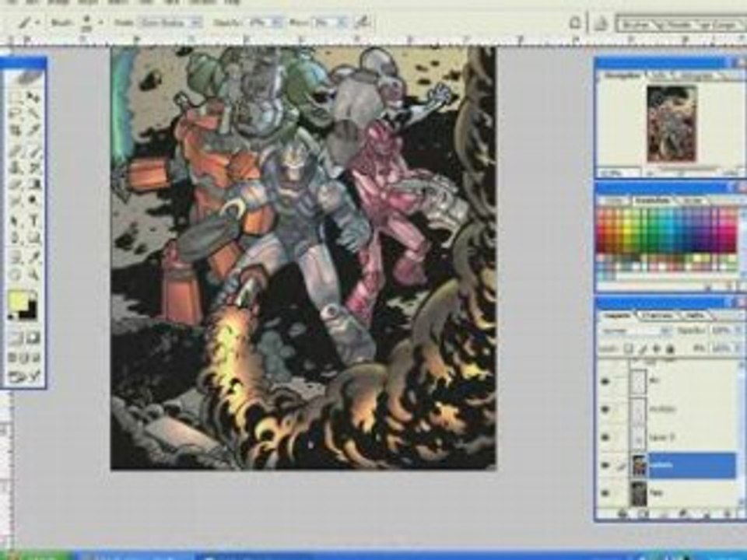Click Jump to ImageReady button
This screenshot has width=747, height=560.
coord(23,377)
